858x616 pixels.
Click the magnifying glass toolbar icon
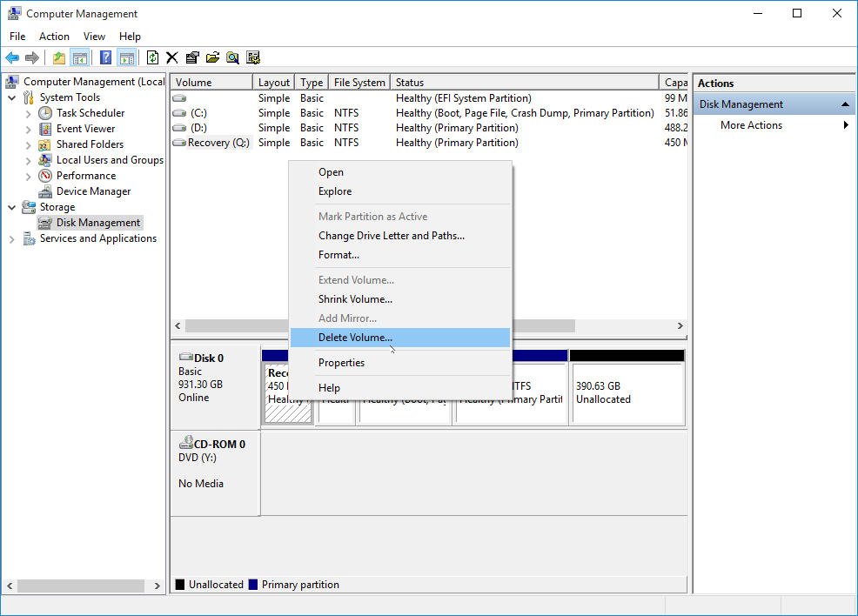pos(232,57)
